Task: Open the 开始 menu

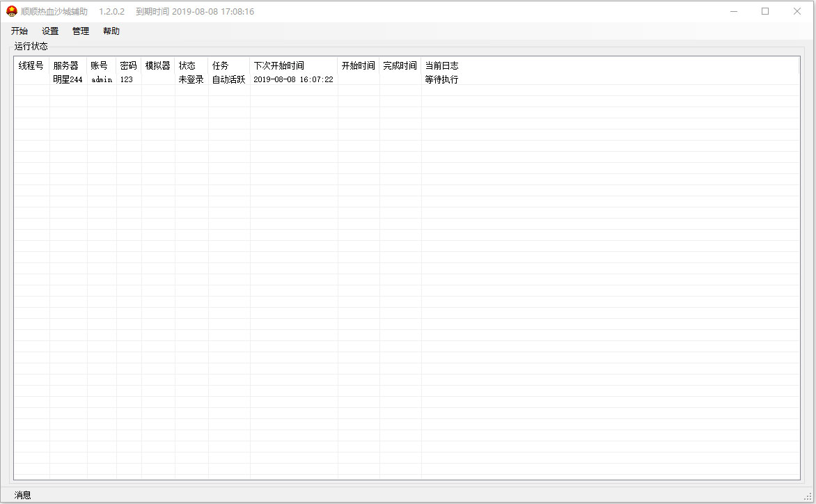Action: [19, 31]
